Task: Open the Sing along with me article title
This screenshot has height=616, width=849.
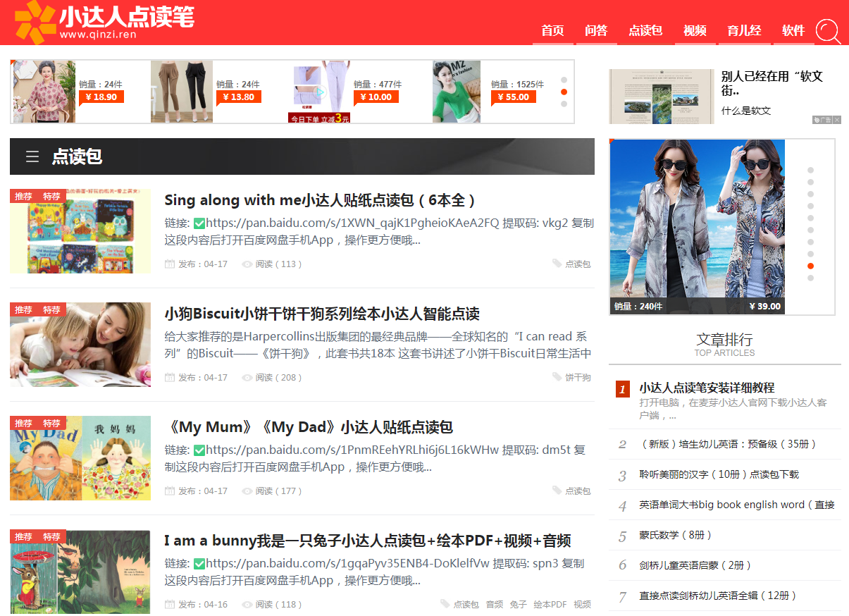Action: click(x=321, y=200)
